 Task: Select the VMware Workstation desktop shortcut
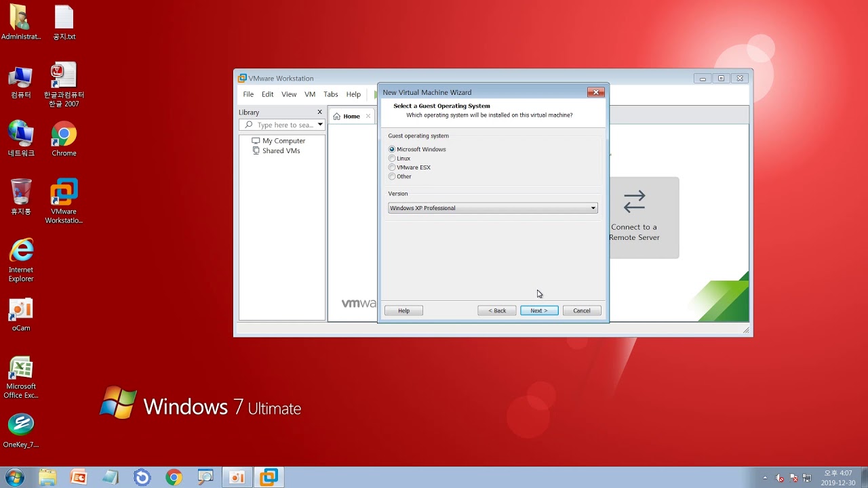pyautogui.click(x=64, y=201)
